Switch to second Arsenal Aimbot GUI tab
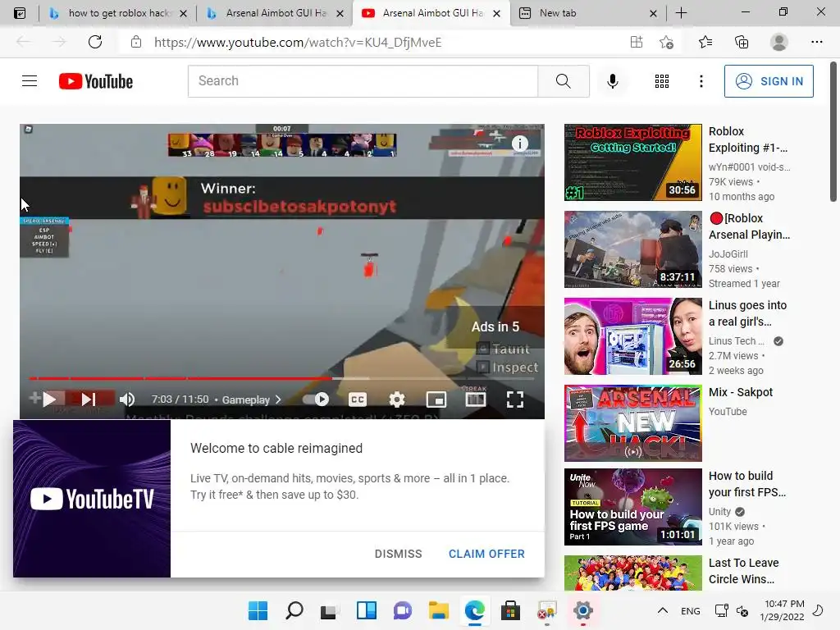 click(274, 13)
